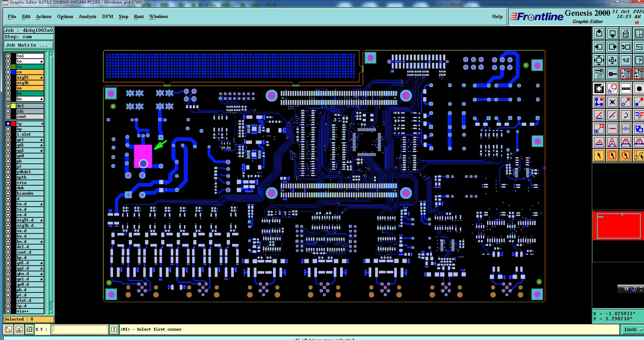
Task: Select the polygon-framed arrow selection tool
Action: pos(626,155)
